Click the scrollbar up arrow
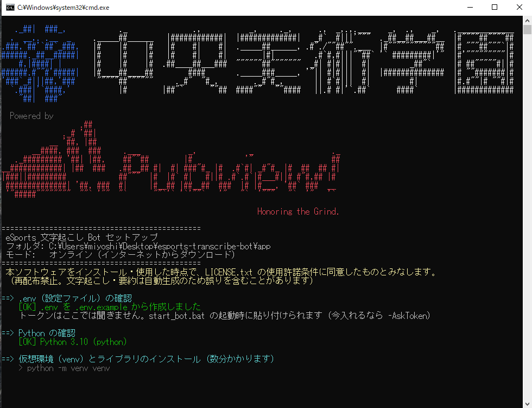The image size is (532, 408). (x=527, y=20)
